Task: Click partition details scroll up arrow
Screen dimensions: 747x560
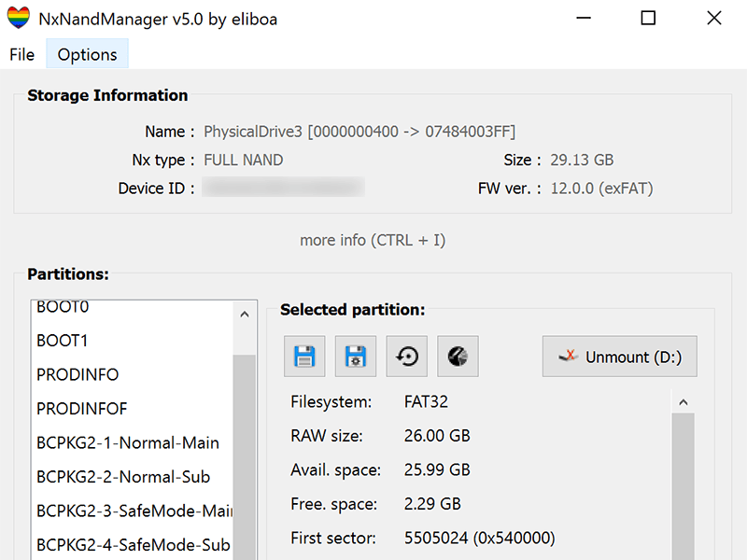Action: (x=684, y=402)
